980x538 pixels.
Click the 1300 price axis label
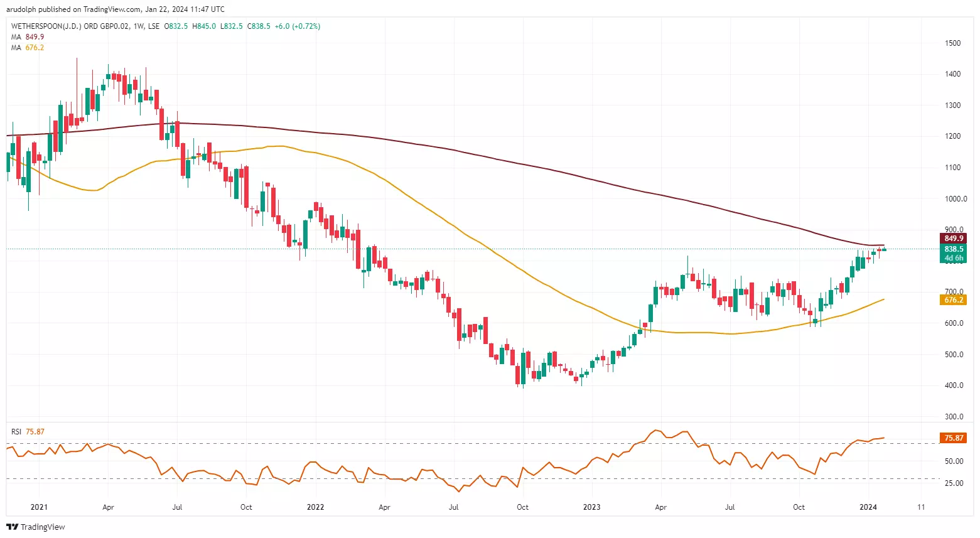952,105
